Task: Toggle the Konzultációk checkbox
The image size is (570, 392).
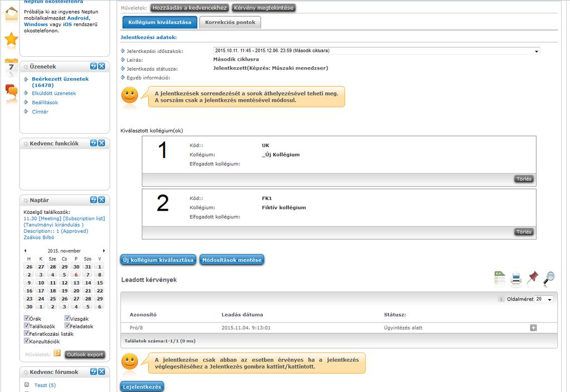Action: (27, 340)
